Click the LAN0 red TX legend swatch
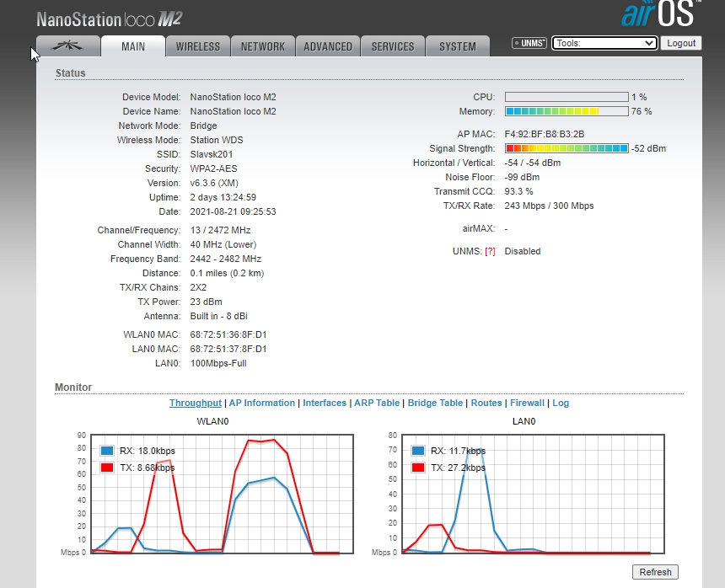The image size is (725, 588). coord(418,468)
